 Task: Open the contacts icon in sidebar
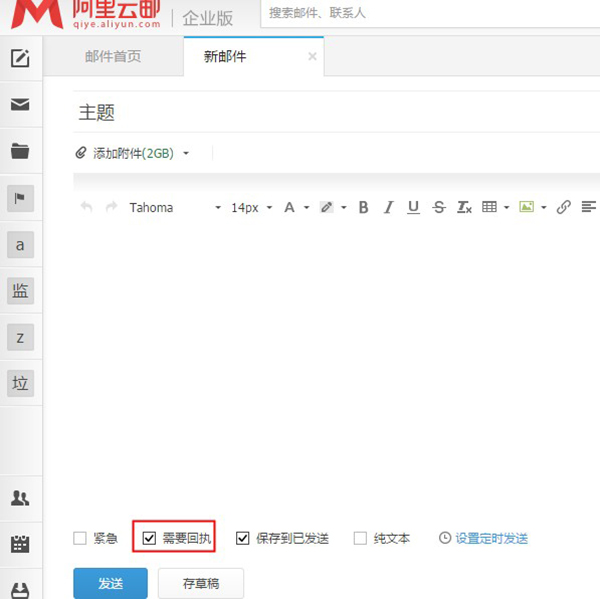[20, 498]
